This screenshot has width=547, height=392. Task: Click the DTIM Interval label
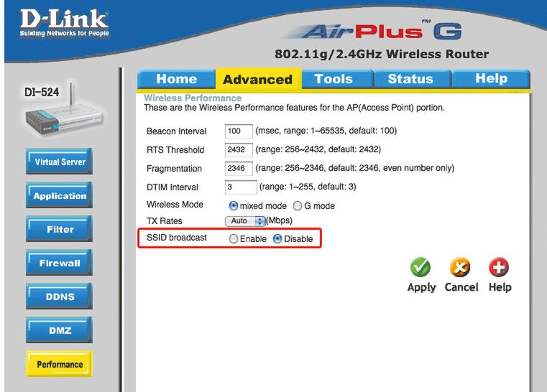pos(173,187)
